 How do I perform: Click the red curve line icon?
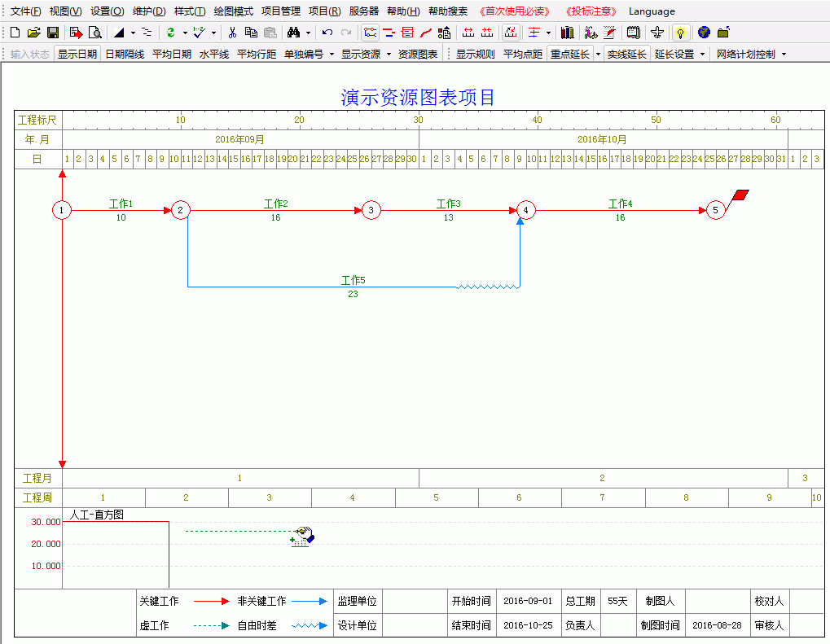coord(426,33)
